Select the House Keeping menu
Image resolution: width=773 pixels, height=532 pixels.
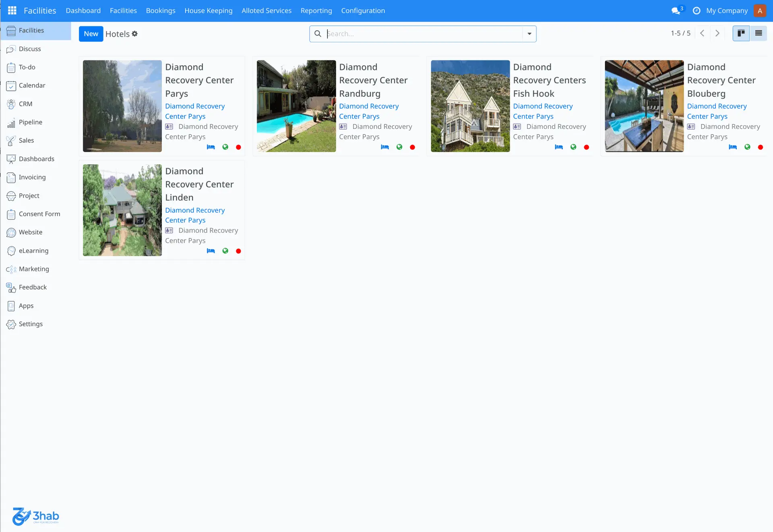click(x=208, y=11)
